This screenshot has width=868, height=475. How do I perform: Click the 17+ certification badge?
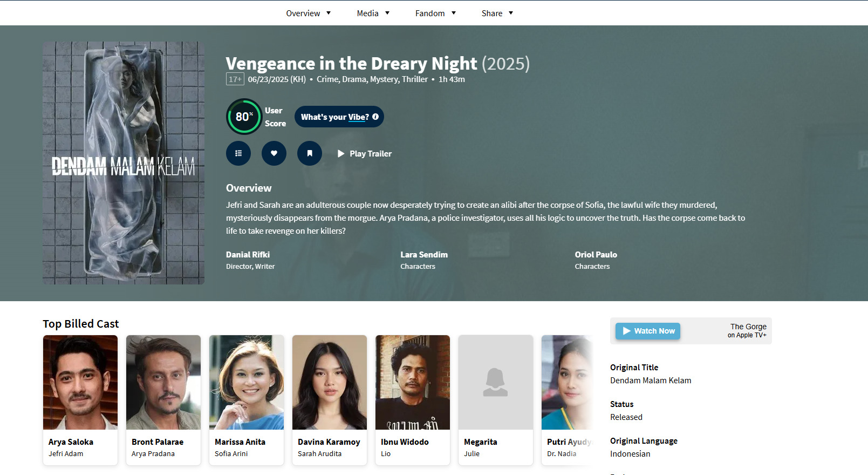pyautogui.click(x=235, y=79)
